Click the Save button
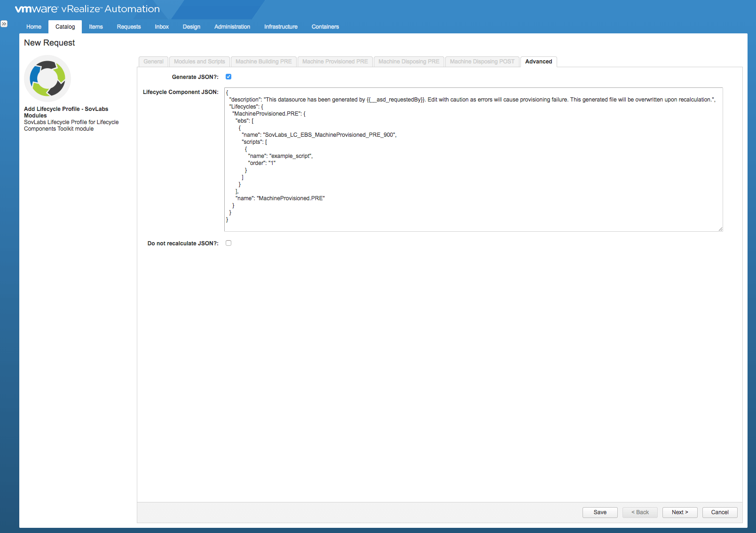 point(600,512)
